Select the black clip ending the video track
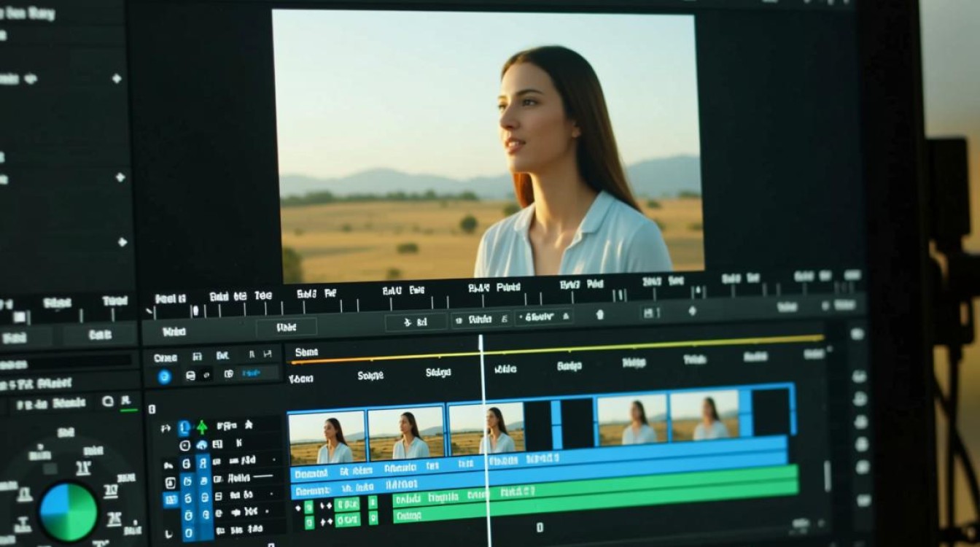This screenshot has width=980, height=547. (771, 413)
